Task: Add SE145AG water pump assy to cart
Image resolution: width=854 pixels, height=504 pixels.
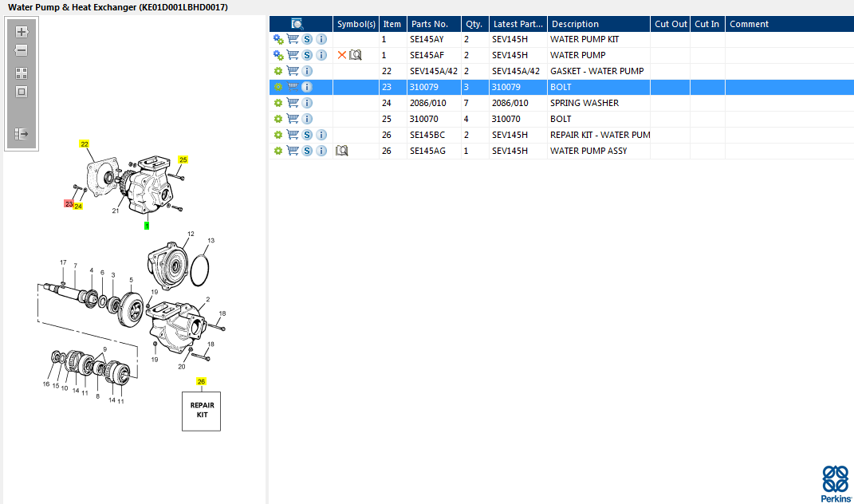Action: coord(293,151)
